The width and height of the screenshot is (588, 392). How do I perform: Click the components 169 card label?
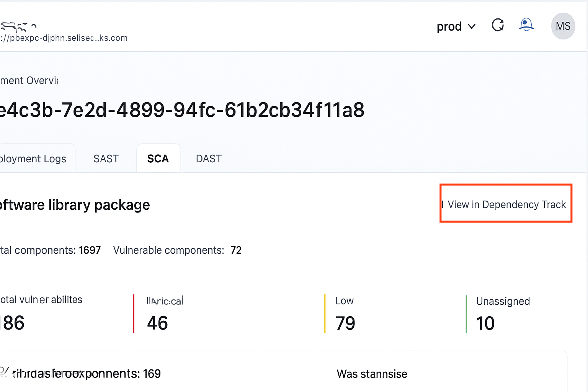point(87,374)
